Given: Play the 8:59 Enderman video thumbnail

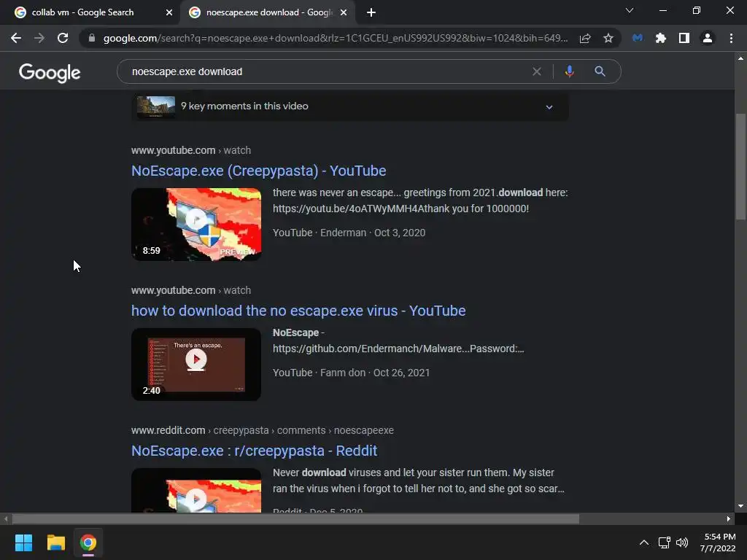Looking at the screenshot, I should (196, 225).
